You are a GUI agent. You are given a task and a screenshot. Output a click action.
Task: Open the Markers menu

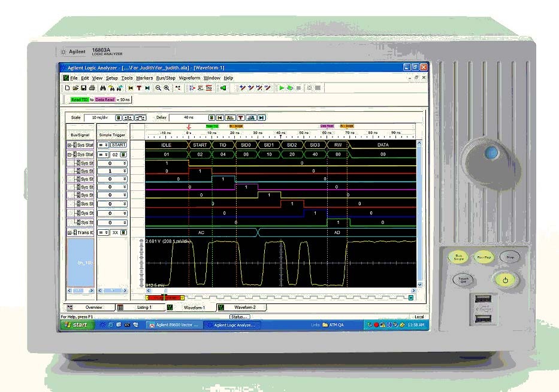click(144, 78)
